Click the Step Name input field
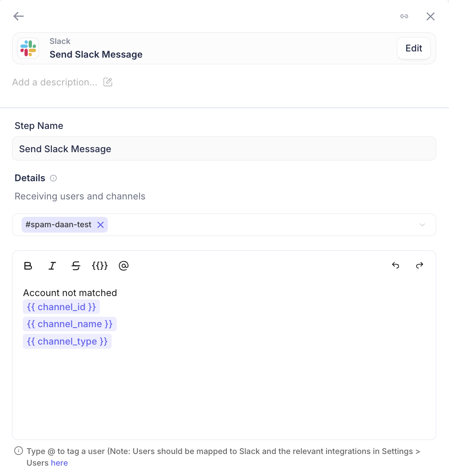The height and width of the screenshot is (476, 449). pyautogui.click(x=224, y=149)
